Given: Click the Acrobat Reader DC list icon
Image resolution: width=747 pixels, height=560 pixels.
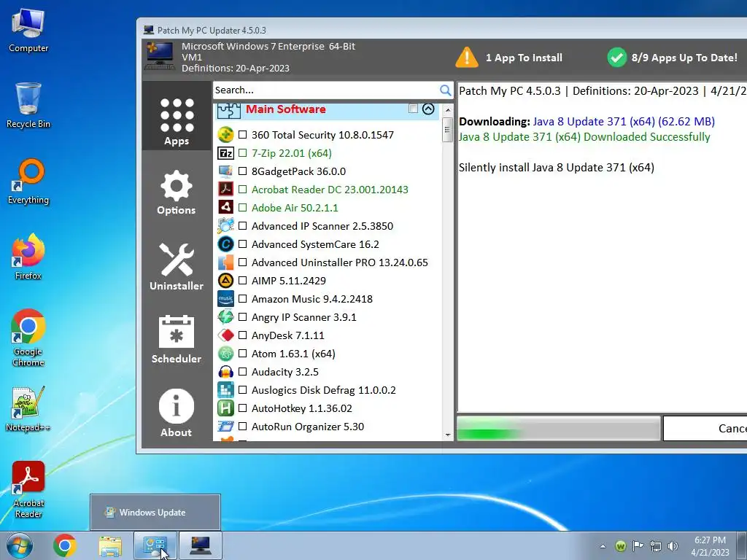Looking at the screenshot, I should coord(226,190).
